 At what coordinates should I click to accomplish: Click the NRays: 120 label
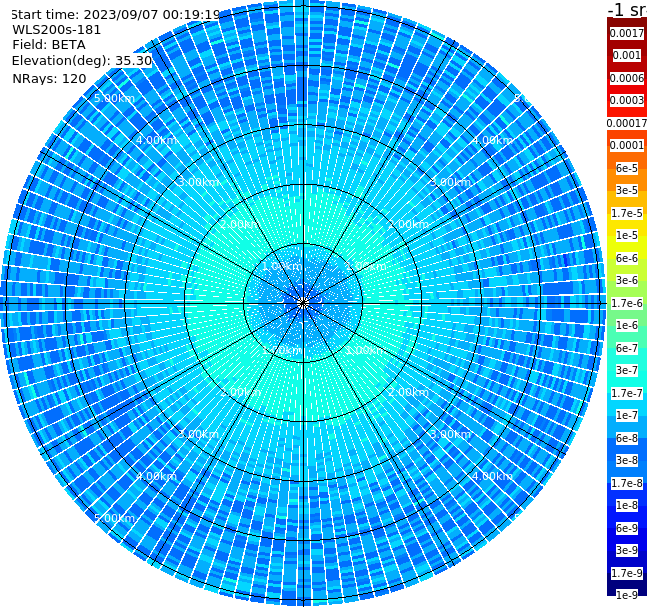pyautogui.click(x=49, y=78)
